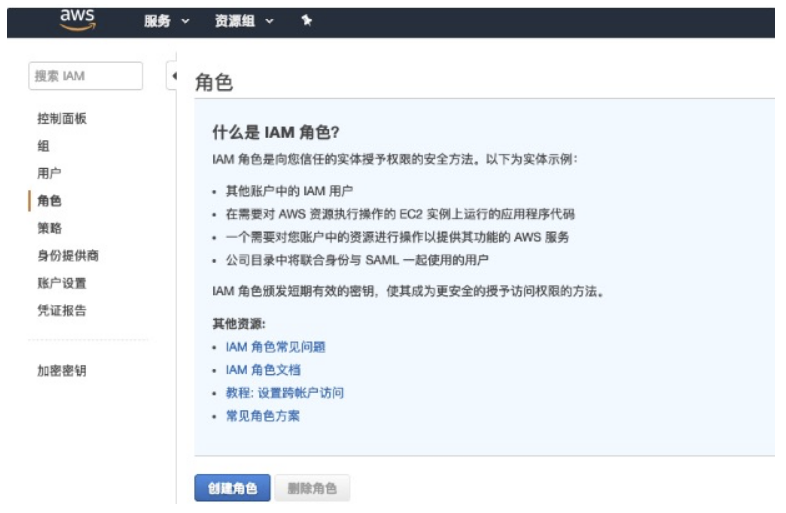Image resolution: width=786 pixels, height=513 pixels.
Task: Open the IAM 角色常见问题 link
Action: tap(275, 347)
